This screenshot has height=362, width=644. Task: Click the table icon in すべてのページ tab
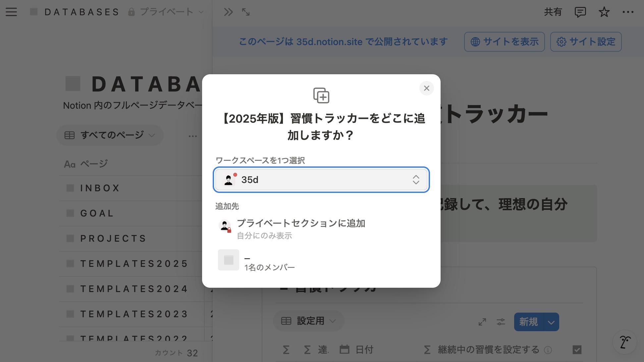(x=70, y=135)
